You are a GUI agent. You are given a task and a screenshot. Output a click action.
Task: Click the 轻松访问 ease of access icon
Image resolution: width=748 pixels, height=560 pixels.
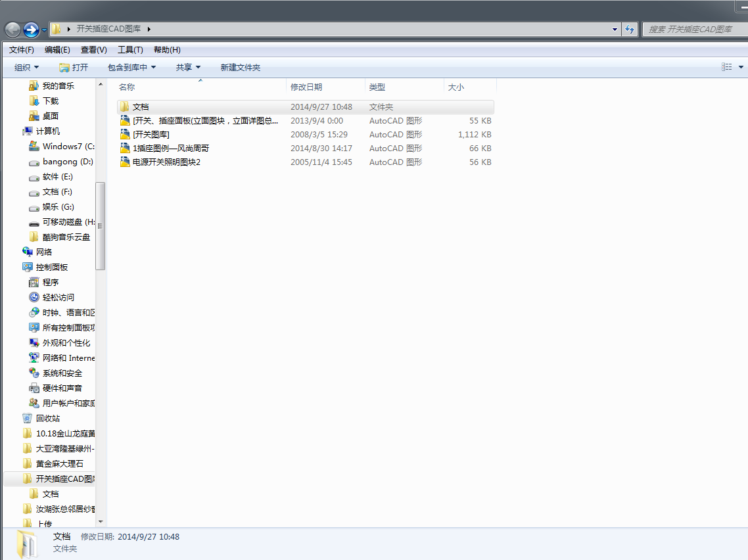click(x=34, y=297)
